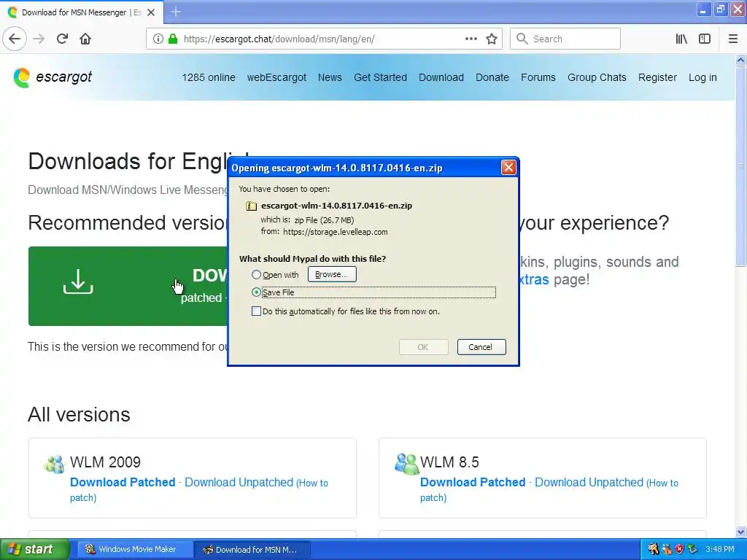Image resolution: width=747 pixels, height=560 pixels.
Task: Close the Opening zip file dialog
Action: 508,168
